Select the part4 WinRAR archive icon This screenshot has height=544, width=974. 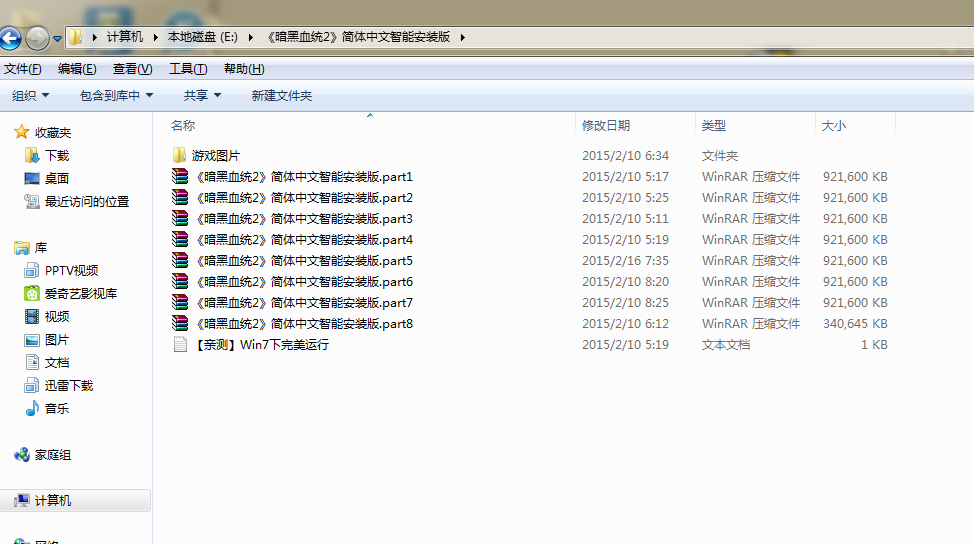pos(180,239)
